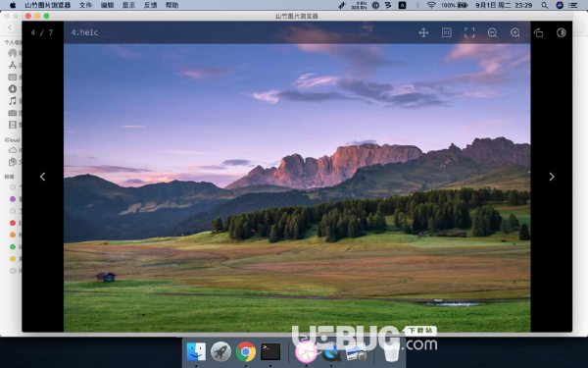Toggle the dark/light contrast theme icon
The image size is (588, 368).
(x=561, y=32)
